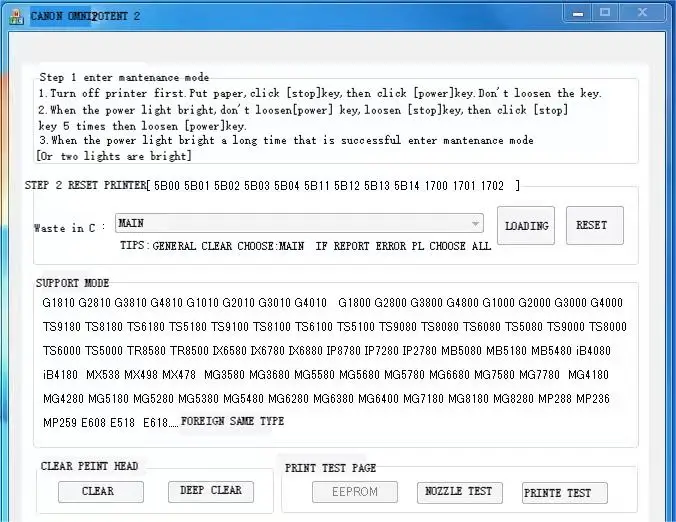This screenshot has height=522, width=676.
Task: Run the NOZZLE TEST
Action: (x=460, y=492)
